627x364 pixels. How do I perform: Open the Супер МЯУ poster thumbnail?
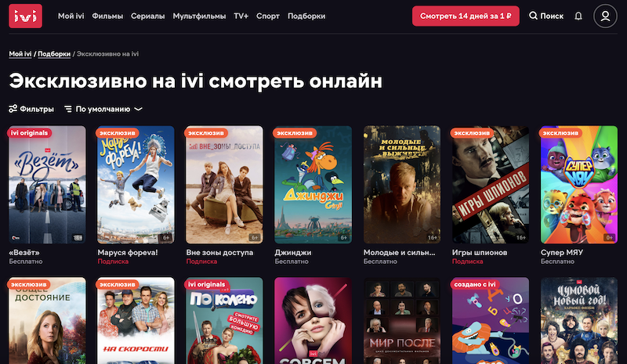[x=579, y=185]
